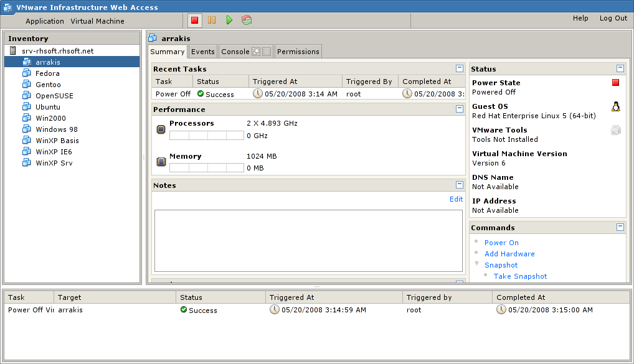The image size is (634, 364).
Task: Click the Snapshot command link
Action: pyautogui.click(x=501, y=265)
